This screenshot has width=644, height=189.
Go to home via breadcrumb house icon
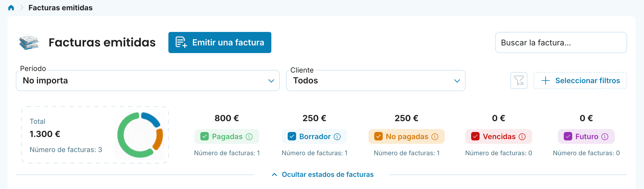(11, 8)
